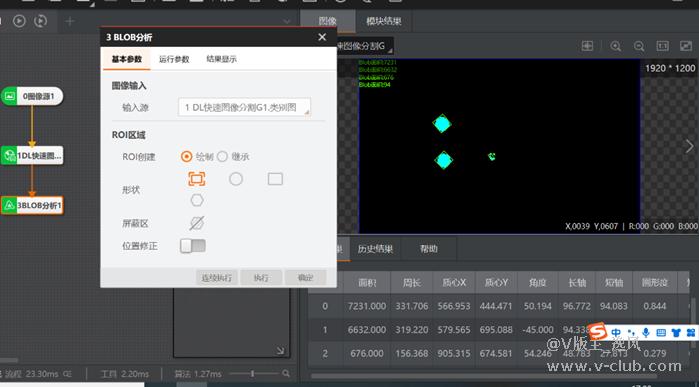Click the 质心X column header
This screenshot has height=387, width=699.
[x=454, y=282]
